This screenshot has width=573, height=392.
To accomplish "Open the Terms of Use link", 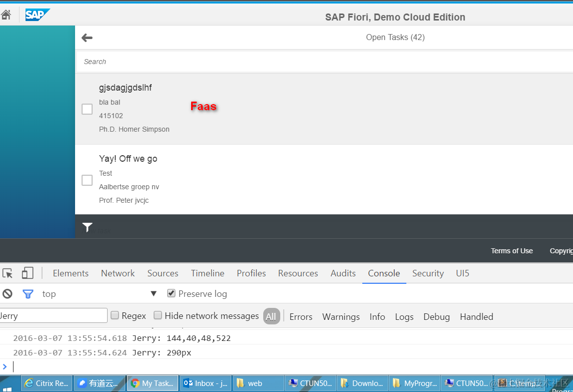I will click(x=511, y=251).
